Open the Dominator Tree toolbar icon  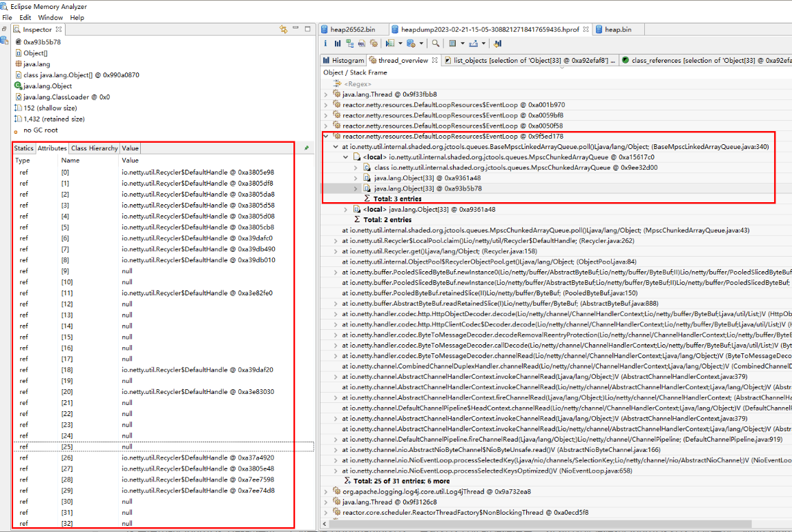point(349,43)
